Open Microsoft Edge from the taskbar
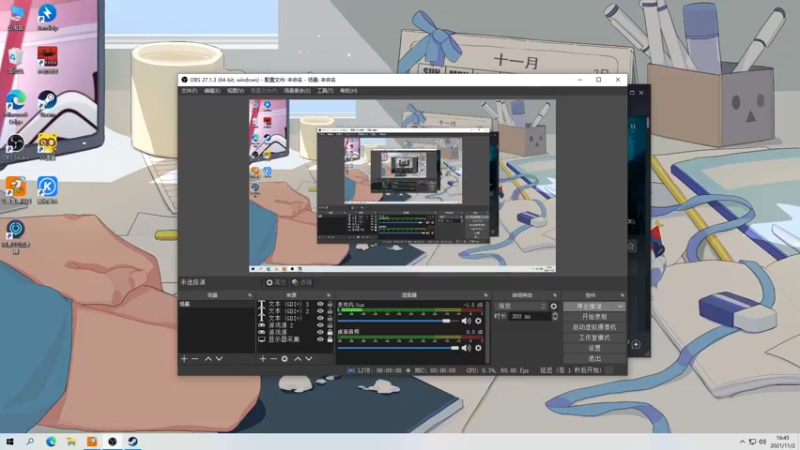The height and width of the screenshot is (450, 800). 51,442
